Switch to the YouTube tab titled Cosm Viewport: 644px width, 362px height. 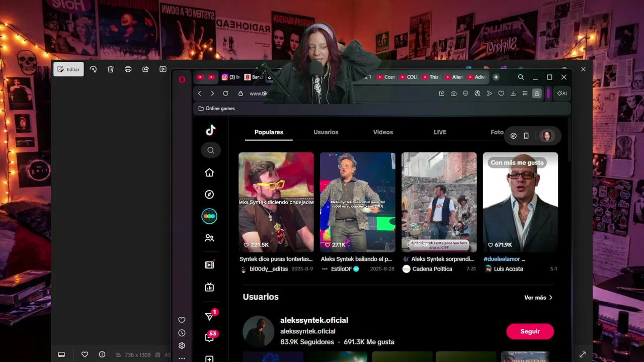click(385, 77)
